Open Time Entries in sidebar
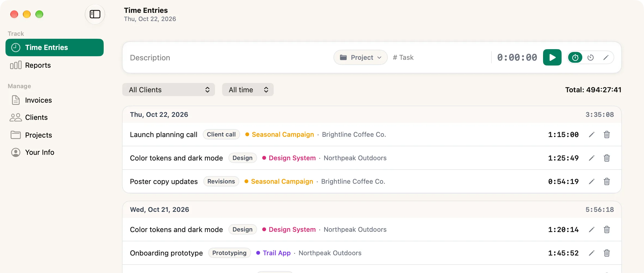This screenshot has height=273, width=644. click(x=55, y=48)
